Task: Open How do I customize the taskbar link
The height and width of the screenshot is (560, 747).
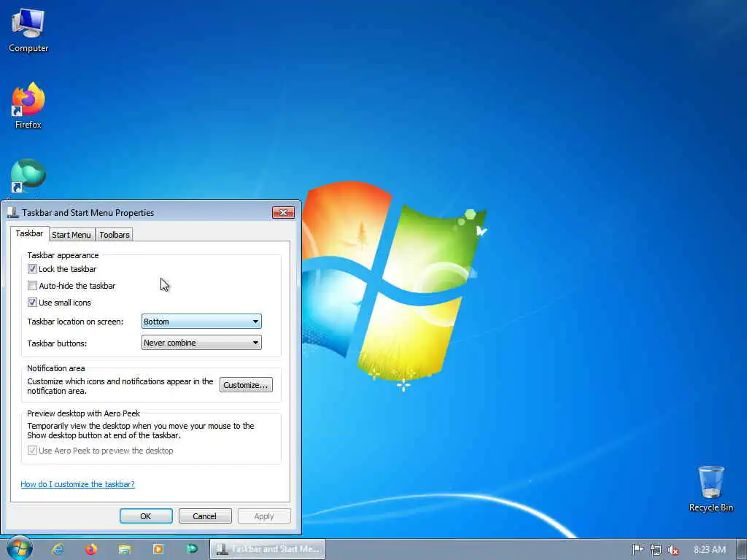Action: point(77,484)
